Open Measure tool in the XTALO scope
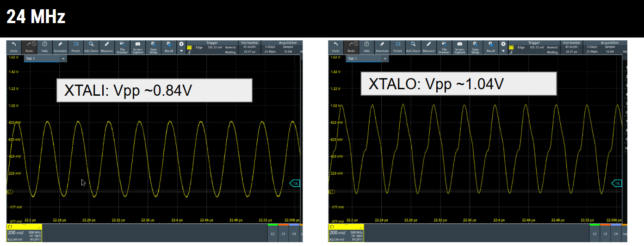 tap(429, 47)
